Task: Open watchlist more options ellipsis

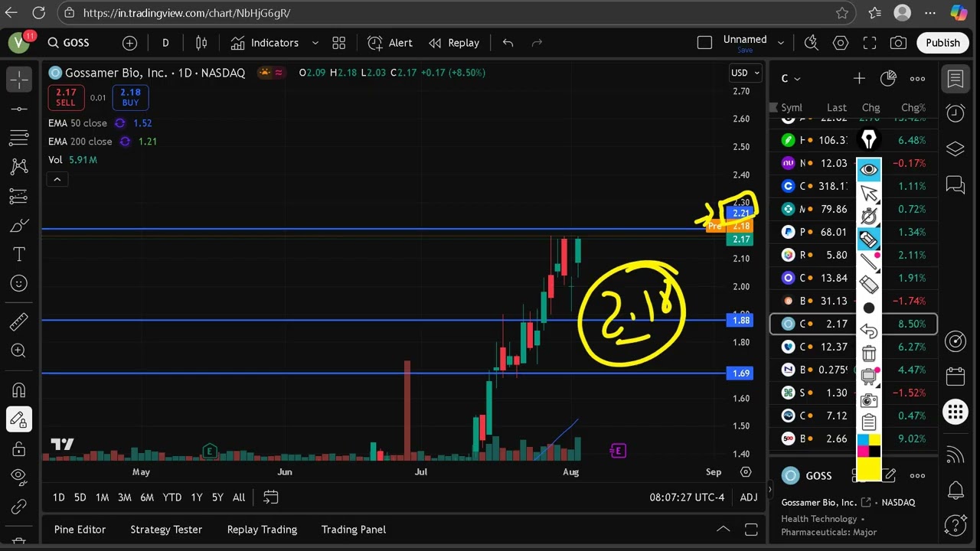Action: pyautogui.click(x=917, y=79)
